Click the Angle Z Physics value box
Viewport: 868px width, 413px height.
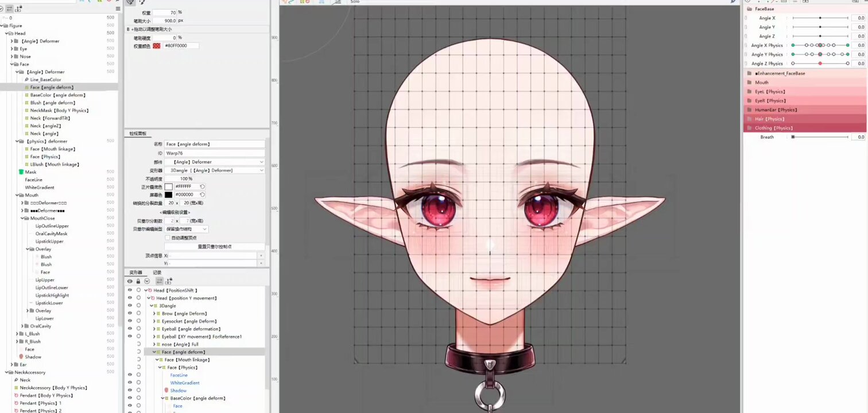(859, 64)
